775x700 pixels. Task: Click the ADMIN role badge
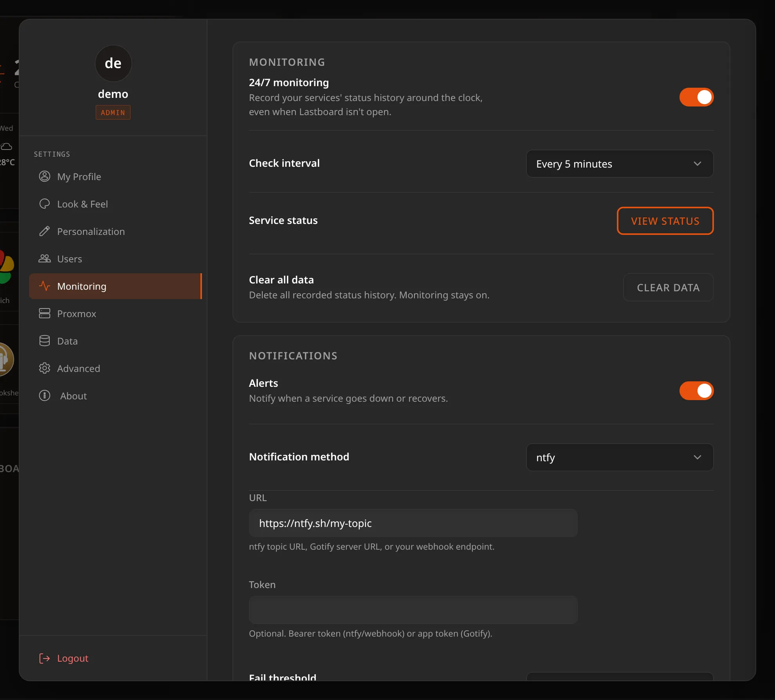pyautogui.click(x=113, y=112)
